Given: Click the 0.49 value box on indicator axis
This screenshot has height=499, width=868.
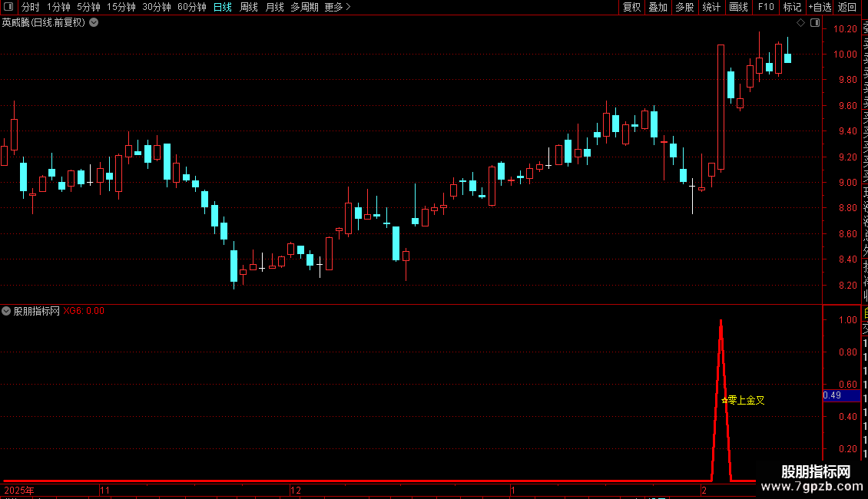Looking at the screenshot, I should click(x=841, y=395).
